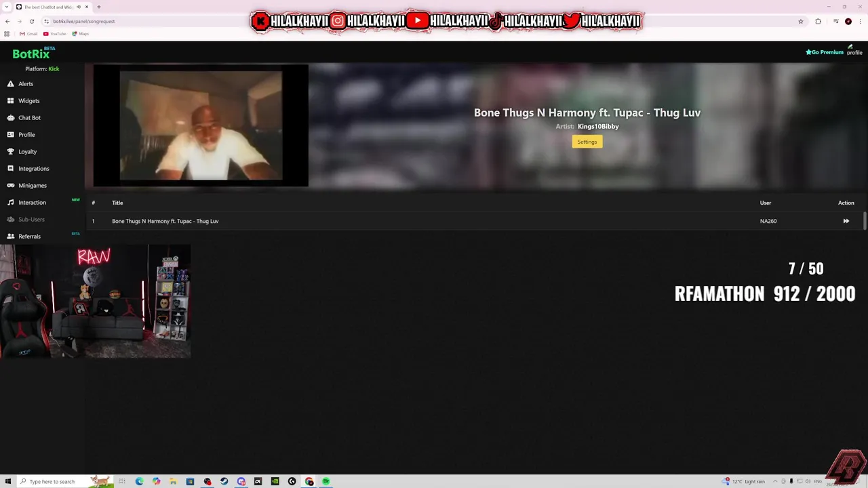Screen dimensions: 868x488
Task: Open the NVIDIA app in taskbar
Action: click(x=275, y=481)
